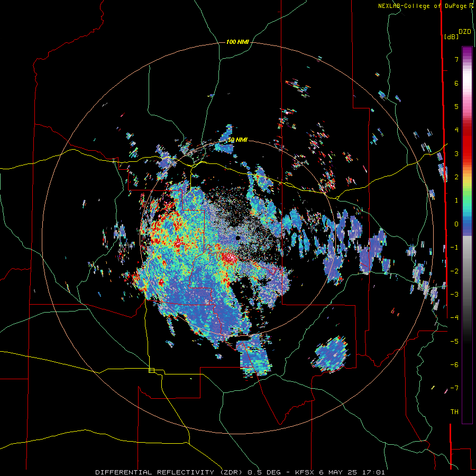Click the -5 value on the scale
476x476 pixels.
454,342
